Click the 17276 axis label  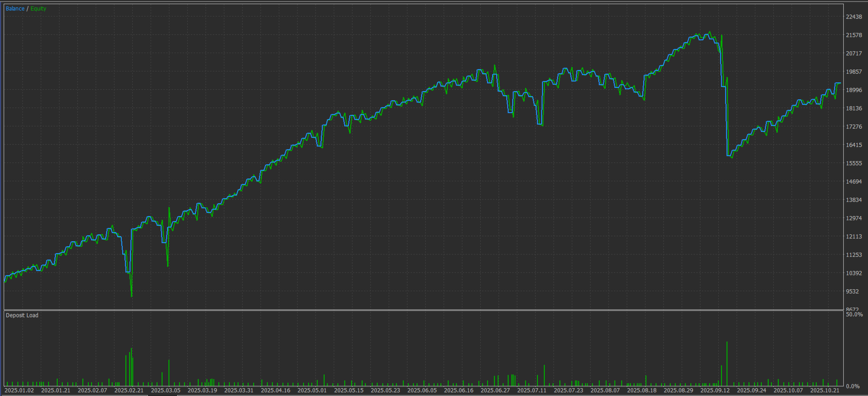tap(854, 127)
